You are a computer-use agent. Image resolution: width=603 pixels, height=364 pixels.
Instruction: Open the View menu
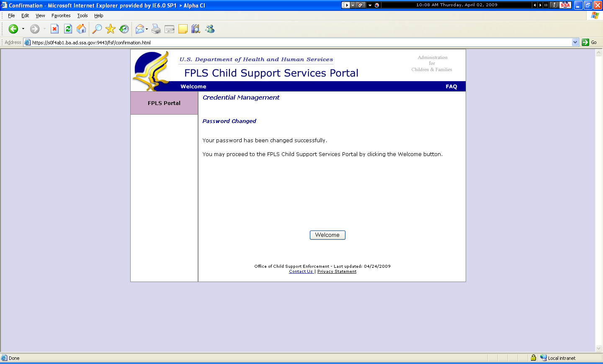(x=40, y=15)
